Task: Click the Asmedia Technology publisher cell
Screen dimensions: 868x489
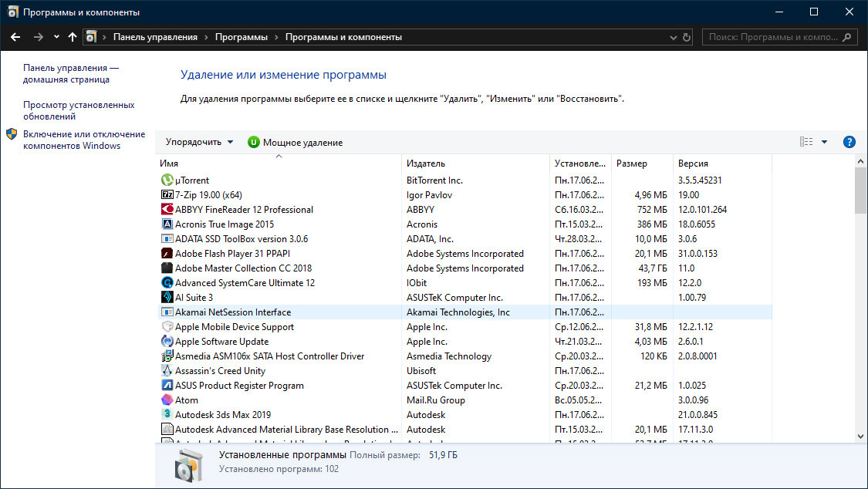Action: point(449,356)
